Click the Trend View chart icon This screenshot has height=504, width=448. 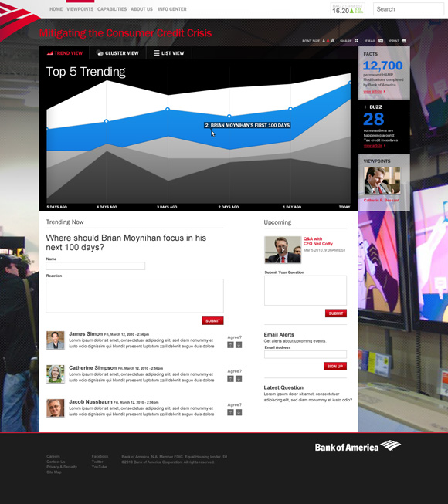point(49,53)
